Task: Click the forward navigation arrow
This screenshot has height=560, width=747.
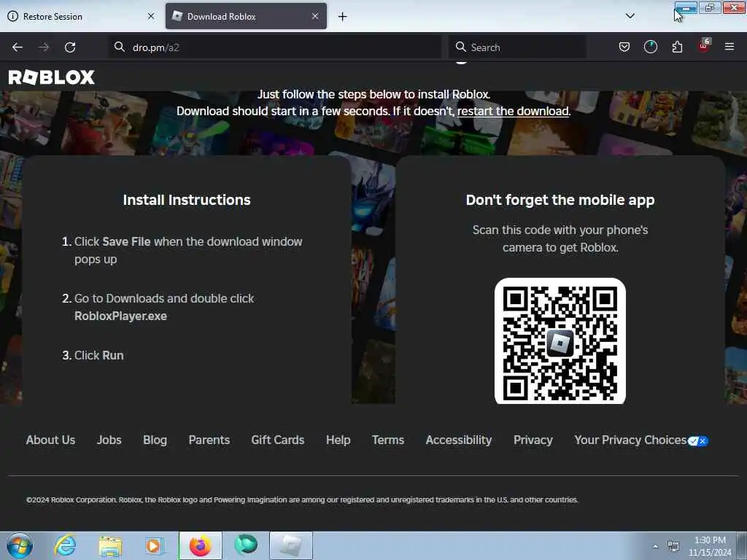Action: click(x=44, y=47)
